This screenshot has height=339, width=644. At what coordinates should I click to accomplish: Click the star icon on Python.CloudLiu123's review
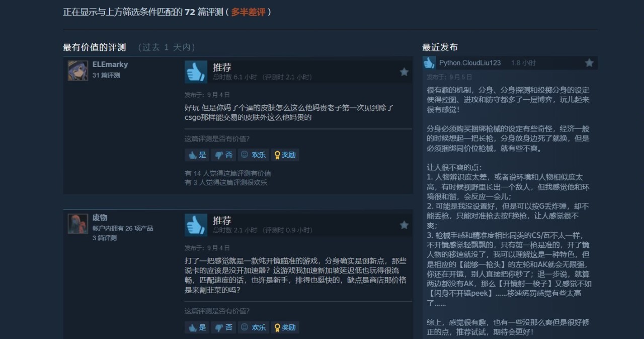click(589, 63)
